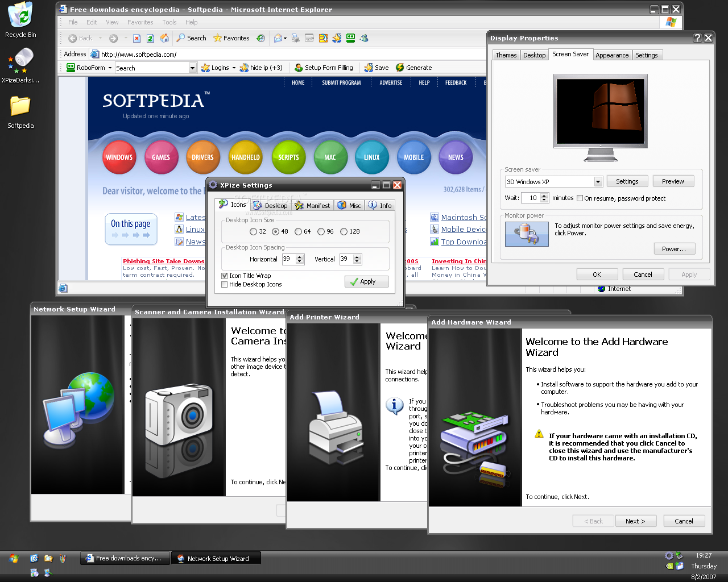Open the Back button history dropdown arrow

point(100,38)
